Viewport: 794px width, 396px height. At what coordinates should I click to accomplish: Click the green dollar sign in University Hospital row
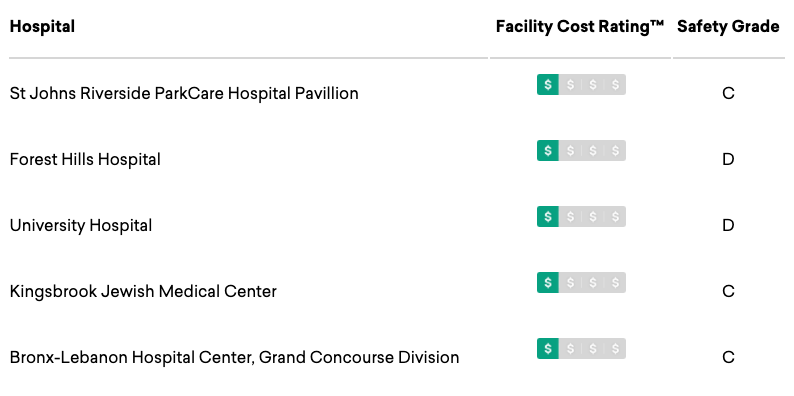pos(548,217)
